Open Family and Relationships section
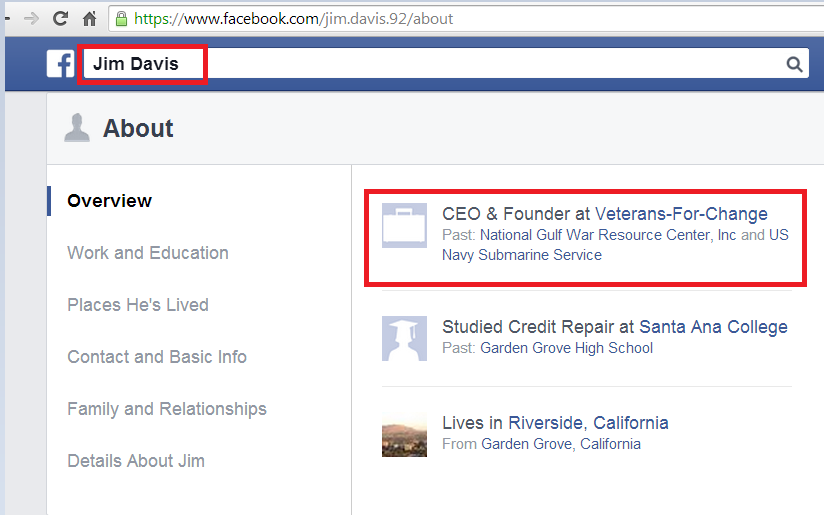The image size is (824, 515). (x=166, y=409)
